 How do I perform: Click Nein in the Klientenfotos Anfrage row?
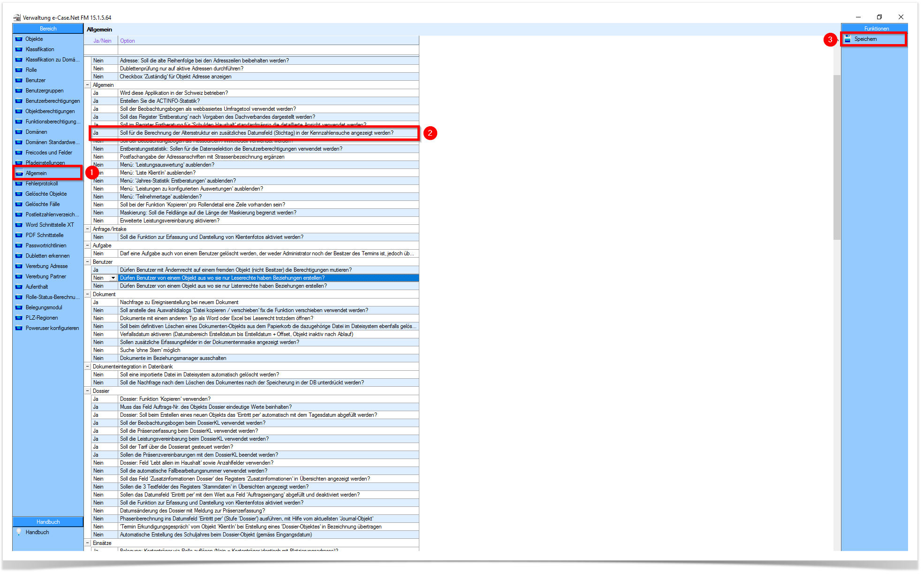(x=98, y=237)
